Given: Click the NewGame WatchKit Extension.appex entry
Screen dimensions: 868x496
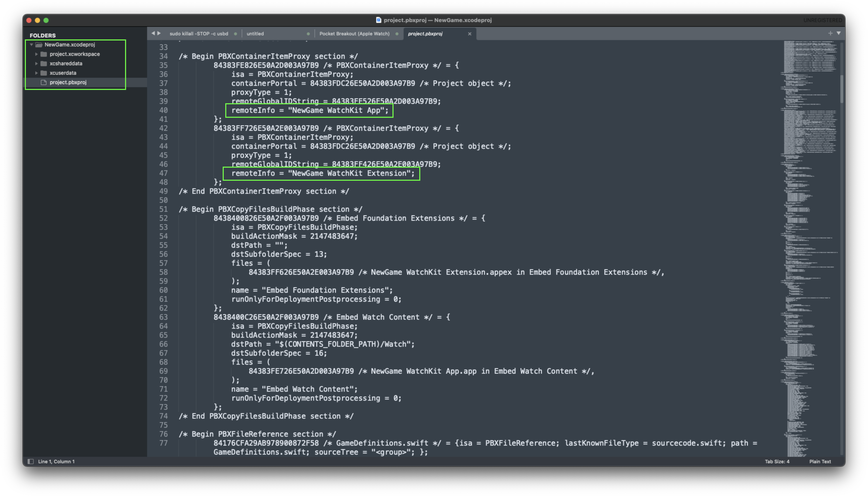Looking at the screenshot, I should tap(456, 272).
